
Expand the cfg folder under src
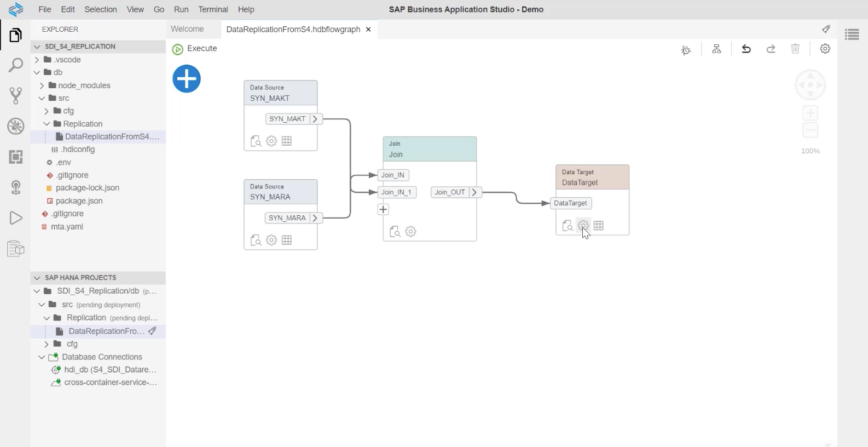(47, 111)
